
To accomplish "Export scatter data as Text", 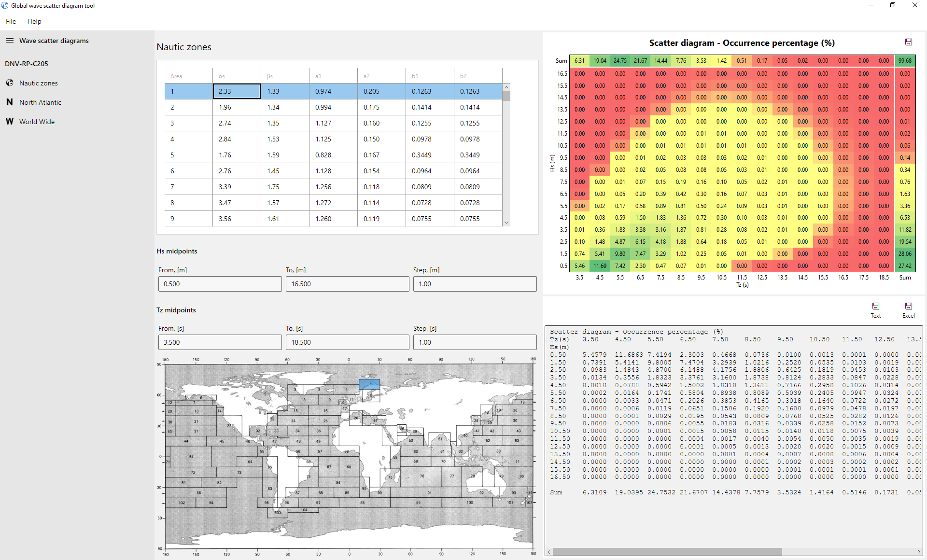I will (x=875, y=310).
